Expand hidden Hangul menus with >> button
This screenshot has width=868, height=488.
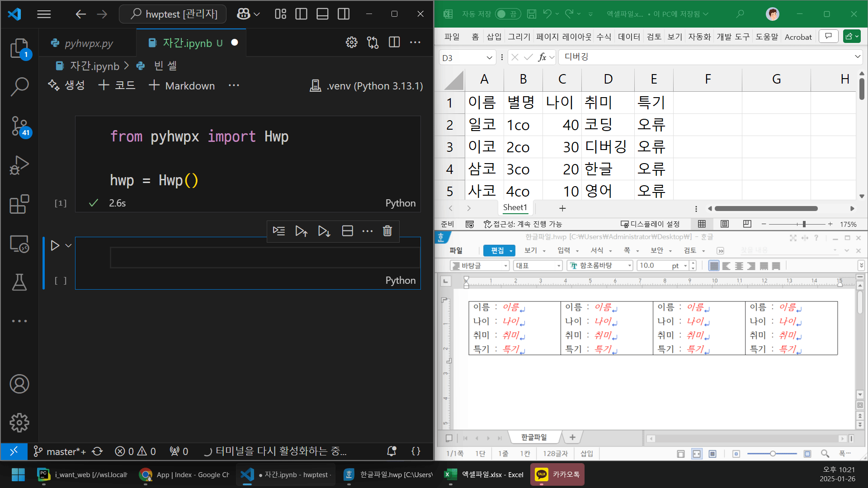[721, 251]
